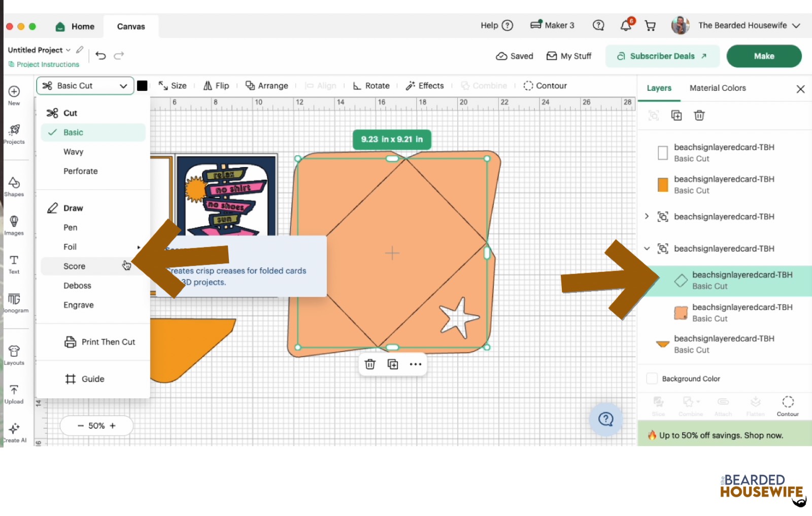Screen dimensions: 812x516
Task: Zoom out with the minus button
Action: (x=80, y=426)
